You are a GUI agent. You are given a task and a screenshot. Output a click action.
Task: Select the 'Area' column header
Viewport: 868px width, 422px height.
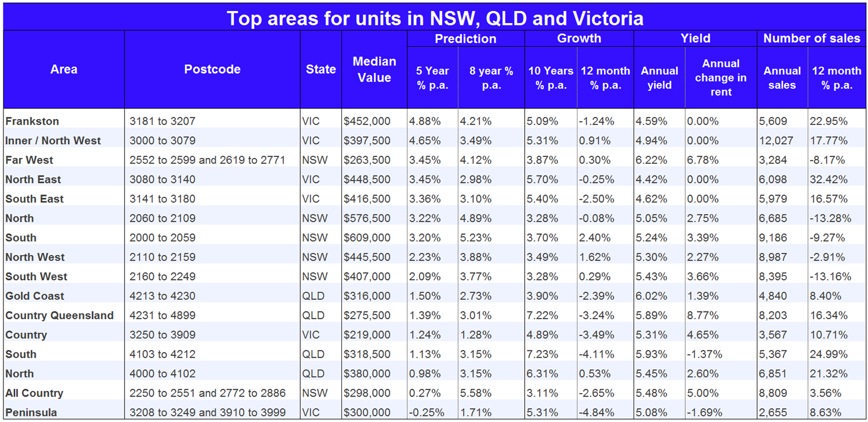coord(64,69)
